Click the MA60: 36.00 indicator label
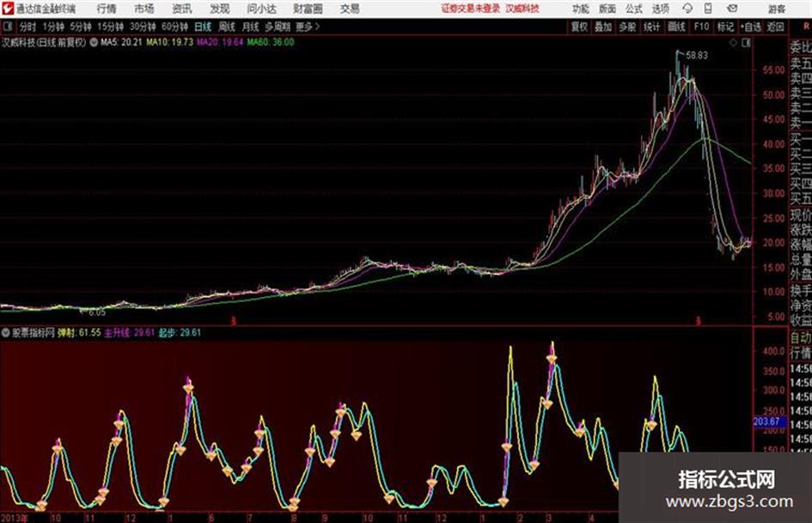 click(x=271, y=42)
